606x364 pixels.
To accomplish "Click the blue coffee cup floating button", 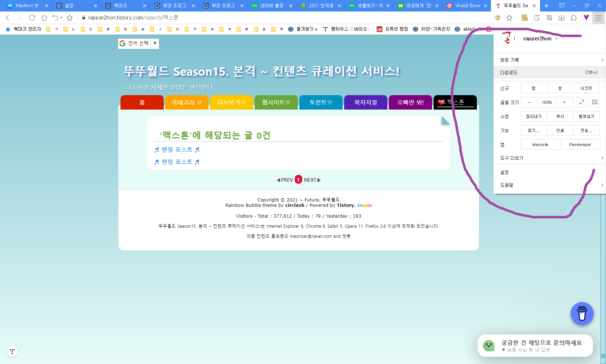I will [582, 314].
